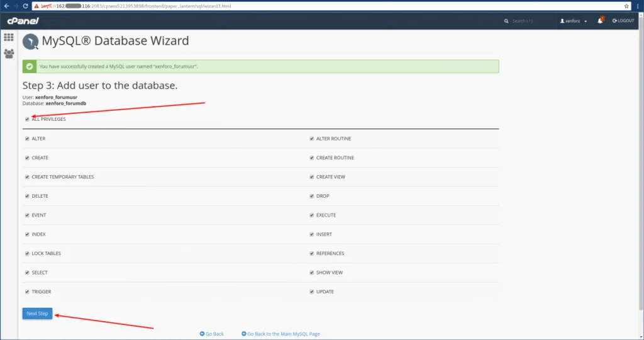
Task: Click the Next Step button
Action: [x=37, y=314]
